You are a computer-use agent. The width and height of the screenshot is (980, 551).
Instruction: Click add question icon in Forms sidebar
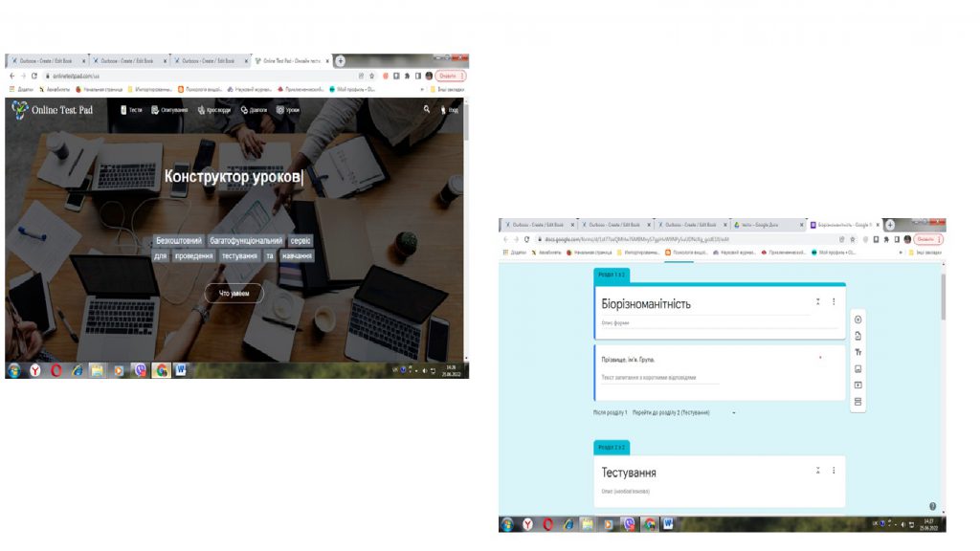coord(857,320)
